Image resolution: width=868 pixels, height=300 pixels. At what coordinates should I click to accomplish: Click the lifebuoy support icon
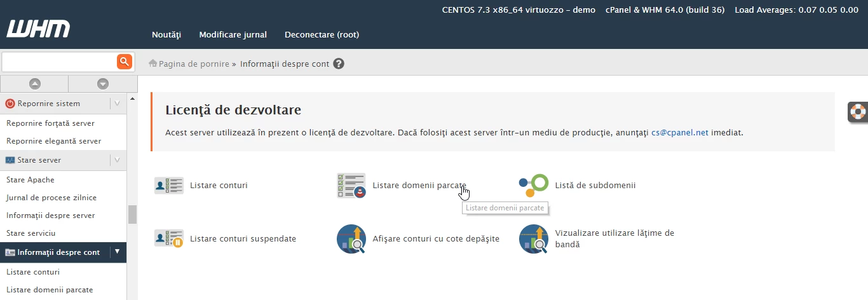tap(858, 112)
